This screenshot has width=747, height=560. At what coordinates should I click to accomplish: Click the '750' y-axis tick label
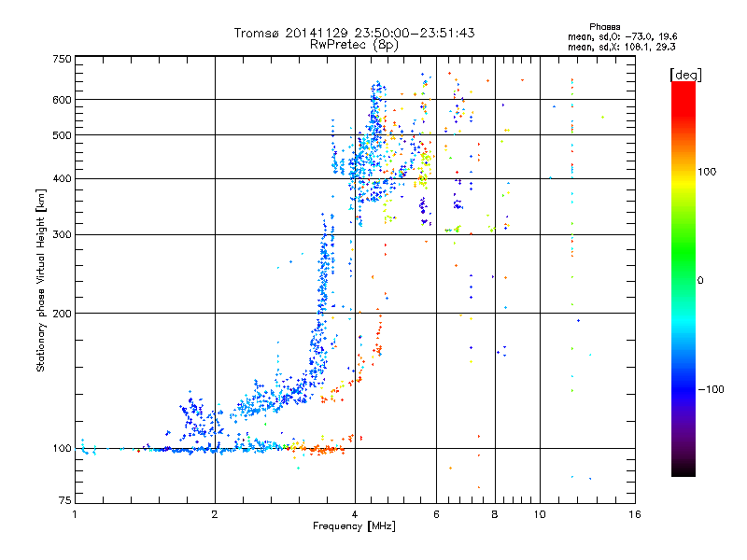(62, 59)
